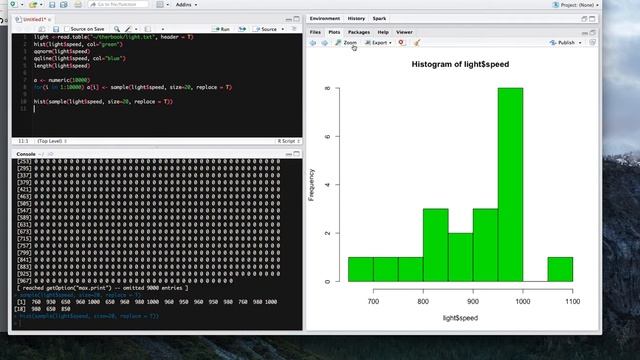This screenshot has width=640, height=360.
Task: Click the document outline icon in editor
Action: tap(294, 29)
